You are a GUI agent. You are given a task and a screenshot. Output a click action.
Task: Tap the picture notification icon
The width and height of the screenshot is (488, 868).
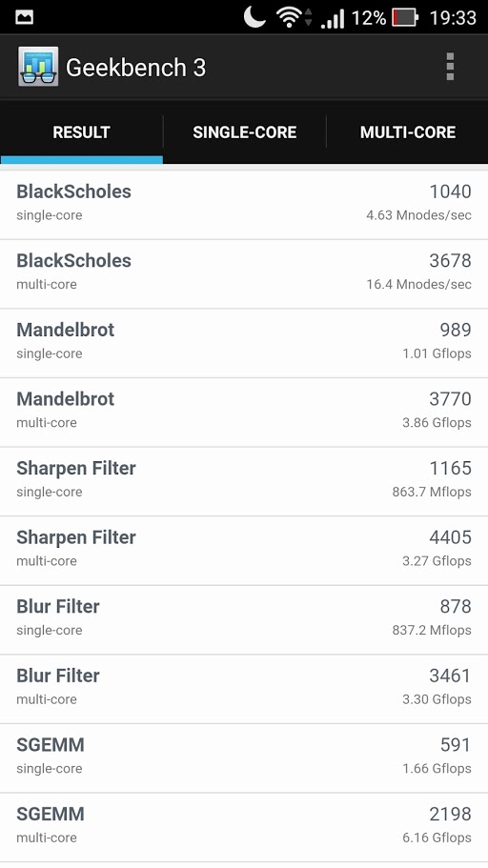24,17
